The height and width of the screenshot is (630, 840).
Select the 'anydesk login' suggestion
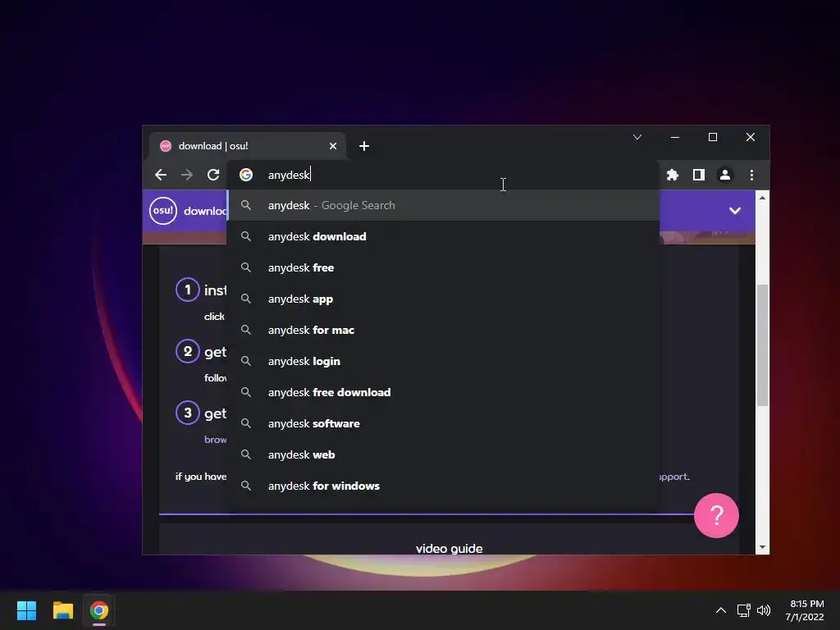(443, 361)
